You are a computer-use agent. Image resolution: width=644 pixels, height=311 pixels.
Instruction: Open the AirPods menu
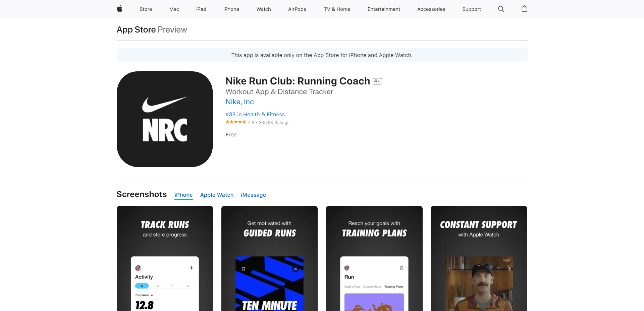point(297,9)
